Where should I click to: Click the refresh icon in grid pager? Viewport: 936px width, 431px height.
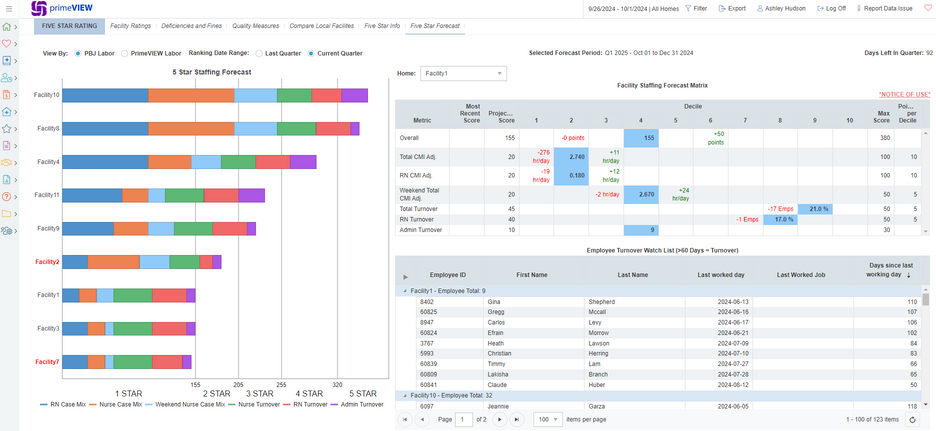(x=911, y=420)
